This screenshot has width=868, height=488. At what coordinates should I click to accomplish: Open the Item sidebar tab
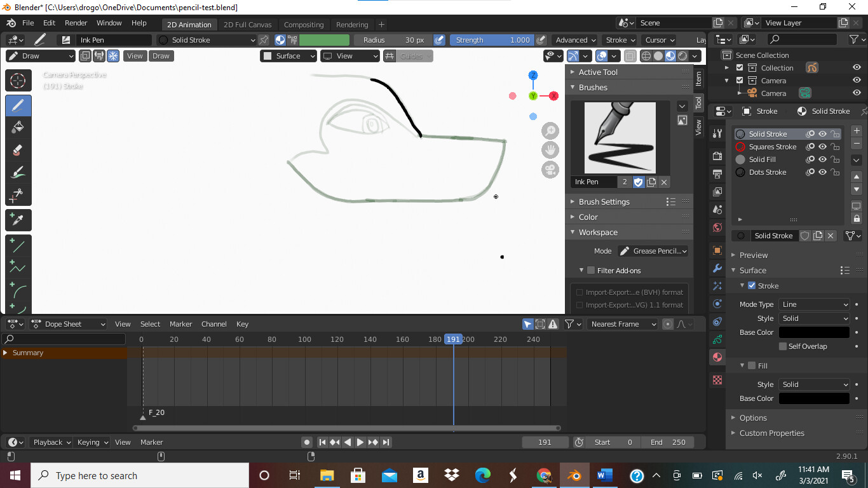[x=698, y=78]
